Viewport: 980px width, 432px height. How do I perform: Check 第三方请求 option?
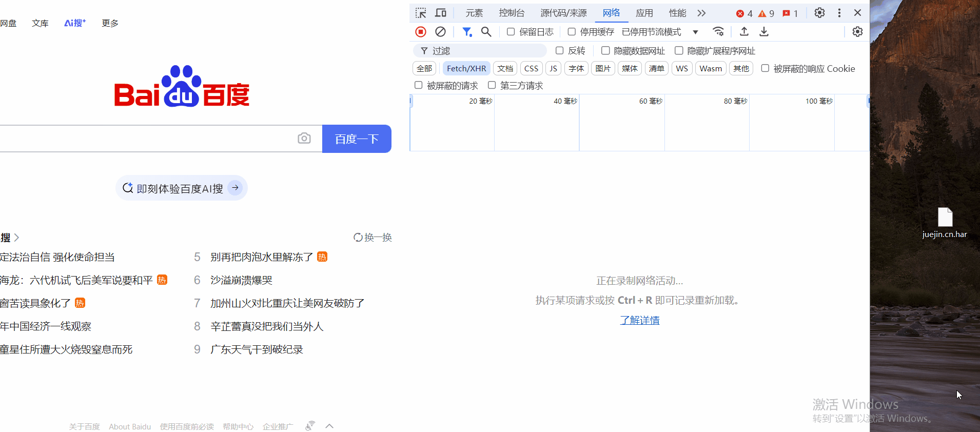click(492, 85)
